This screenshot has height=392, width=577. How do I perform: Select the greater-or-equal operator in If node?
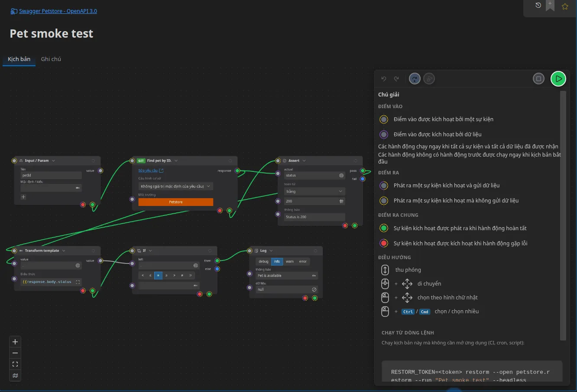(166, 275)
